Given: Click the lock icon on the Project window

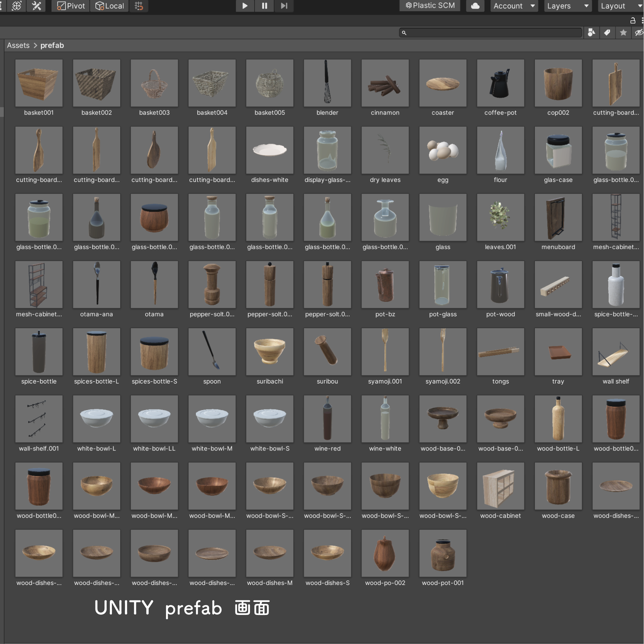Looking at the screenshot, I should [633, 20].
